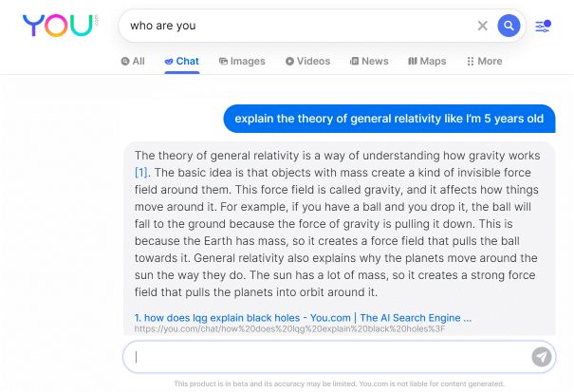The width and height of the screenshot is (574, 392).
Task: Switch to the All tab
Action: coord(133,61)
